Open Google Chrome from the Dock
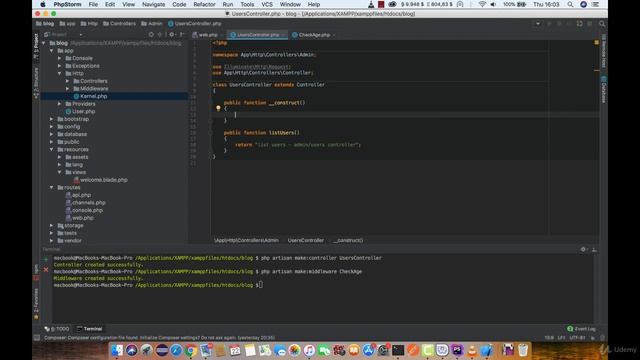Viewport: 640px width, 360px height. coord(191,350)
